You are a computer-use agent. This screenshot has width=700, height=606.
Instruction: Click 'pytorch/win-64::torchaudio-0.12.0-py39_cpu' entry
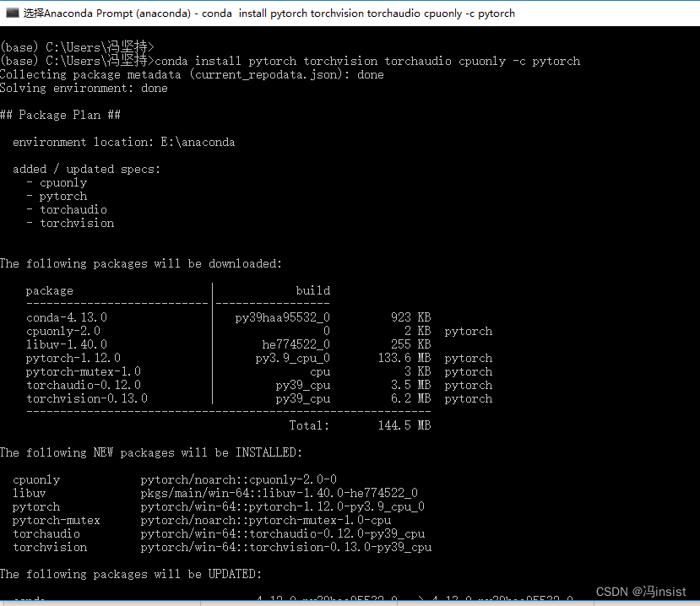pyautogui.click(x=283, y=533)
